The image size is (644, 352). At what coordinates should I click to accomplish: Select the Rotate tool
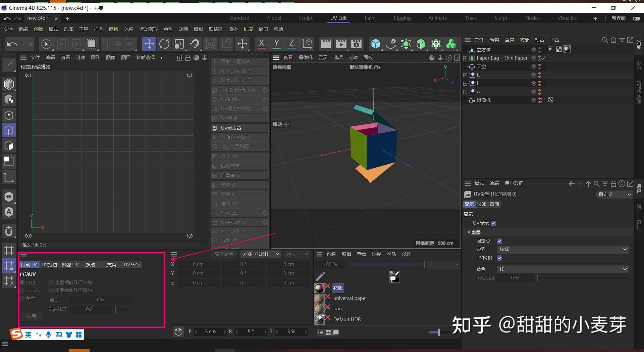click(x=164, y=44)
